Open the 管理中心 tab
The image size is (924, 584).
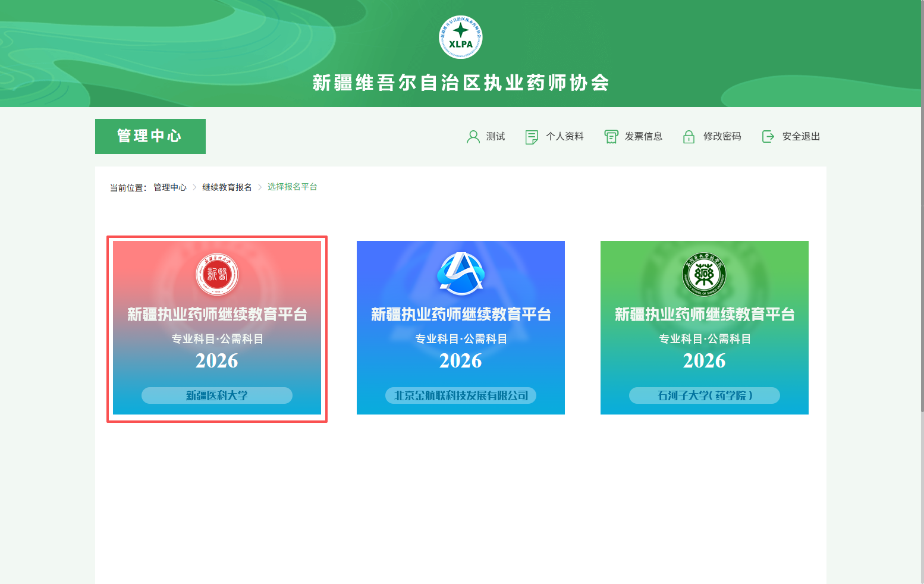point(150,136)
